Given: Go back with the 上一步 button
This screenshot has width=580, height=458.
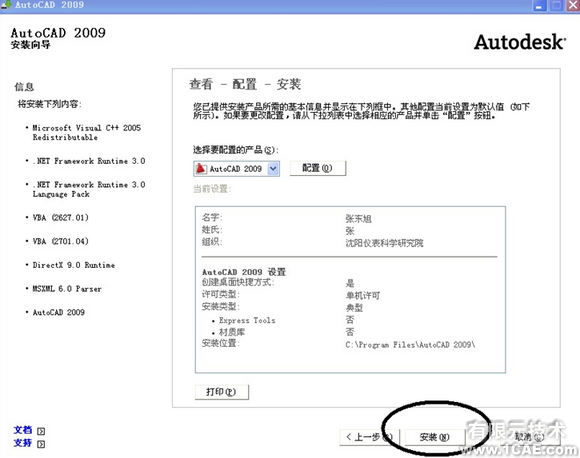Looking at the screenshot, I should pos(369,437).
